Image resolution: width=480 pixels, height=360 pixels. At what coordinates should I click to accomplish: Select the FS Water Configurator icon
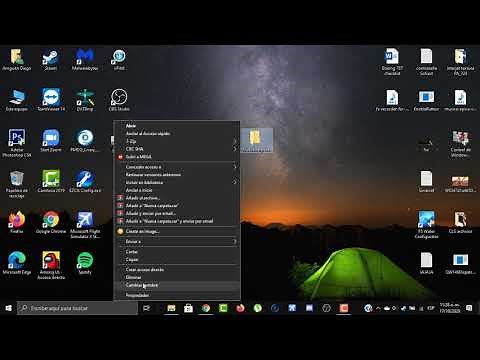point(426,225)
